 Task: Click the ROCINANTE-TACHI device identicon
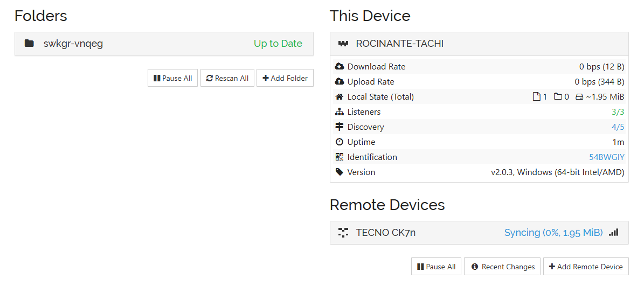coord(343,44)
